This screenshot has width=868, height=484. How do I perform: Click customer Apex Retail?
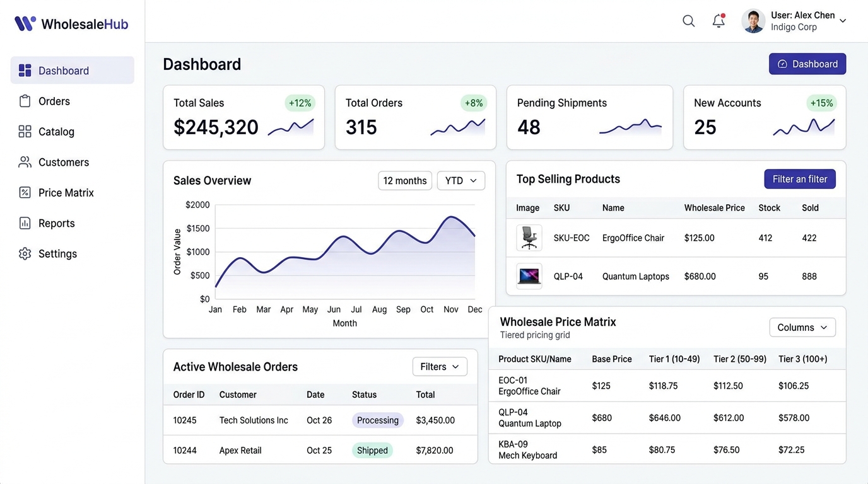pyautogui.click(x=240, y=451)
